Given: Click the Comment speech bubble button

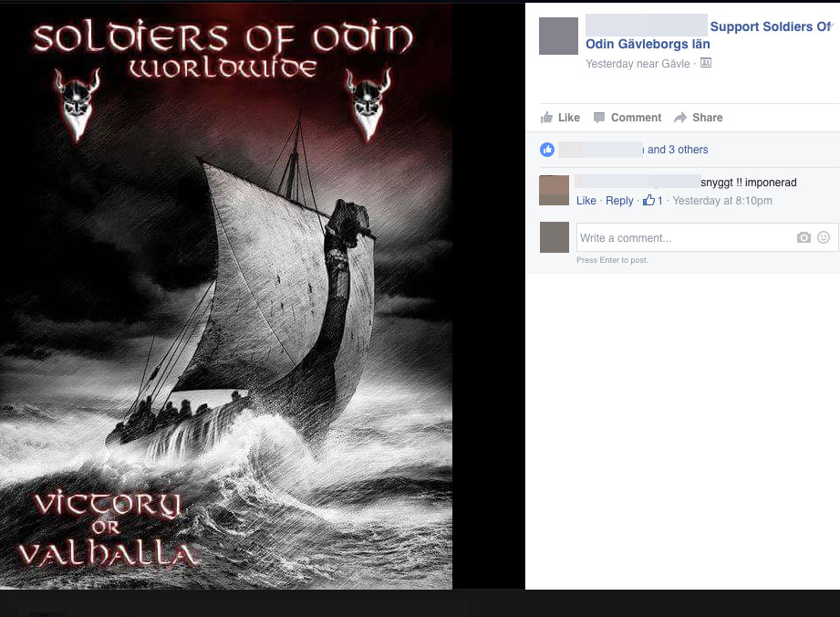Looking at the screenshot, I should point(627,118).
